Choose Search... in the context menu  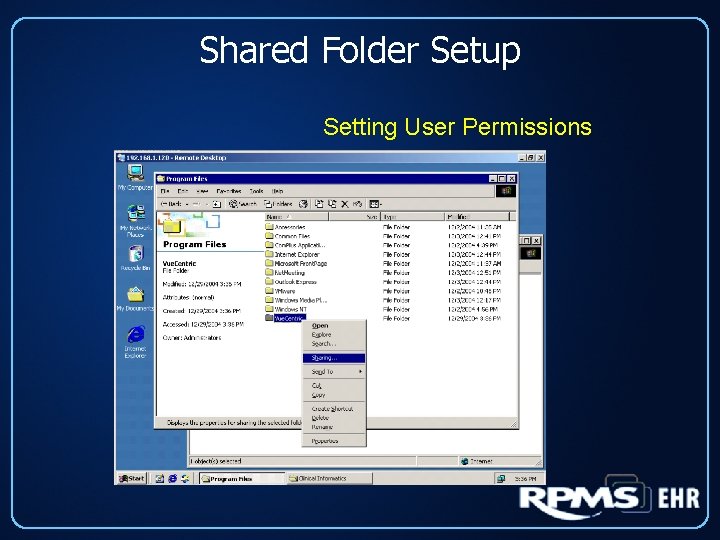coord(334,343)
